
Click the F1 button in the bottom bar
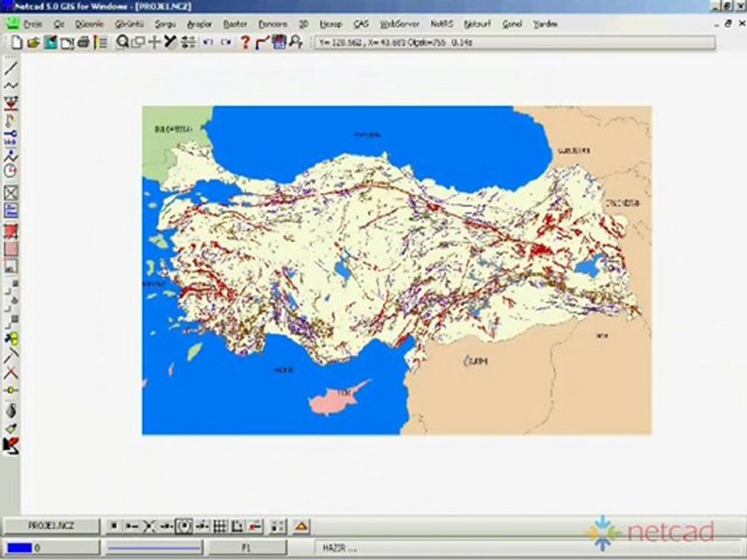pos(247,548)
